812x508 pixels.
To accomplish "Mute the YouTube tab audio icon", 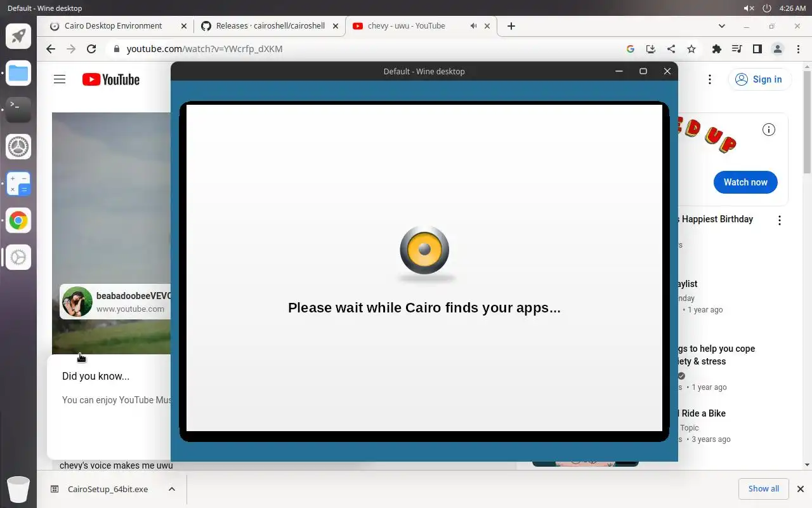I will pyautogui.click(x=473, y=26).
